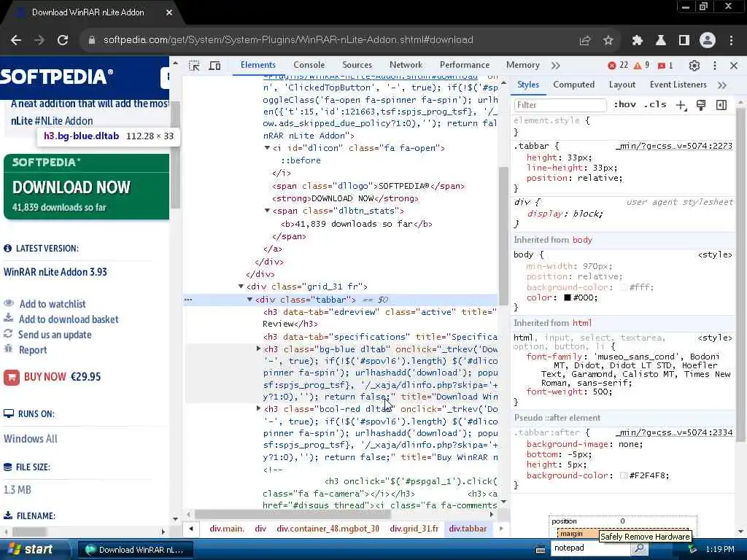Image resolution: width=747 pixels, height=560 pixels.
Task: Select the div.grid_31.fr breadcrumb
Action: (414, 529)
